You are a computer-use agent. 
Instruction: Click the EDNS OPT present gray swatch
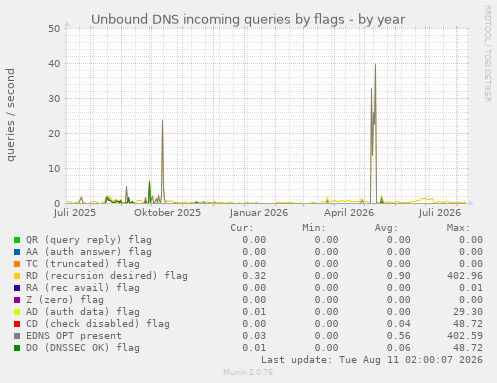click(x=17, y=336)
